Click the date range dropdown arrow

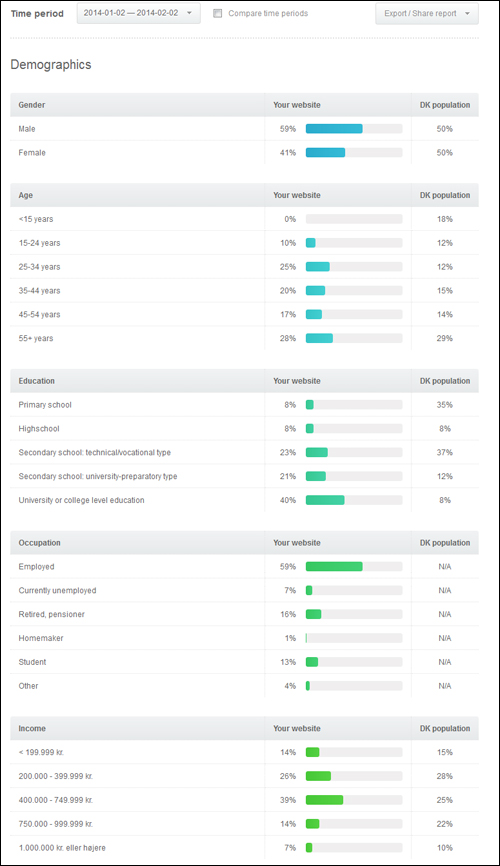click(190, 13)
